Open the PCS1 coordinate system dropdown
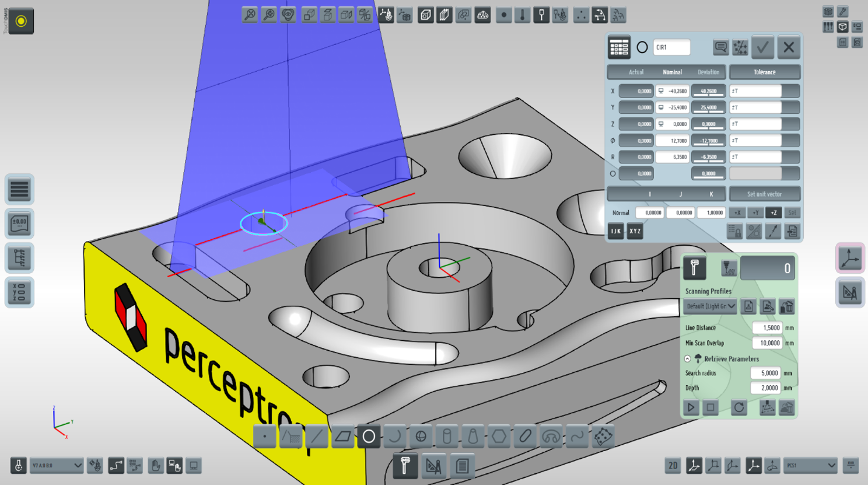Image resolution: width=868 pixels, height=485 pixels. point(810,466)
